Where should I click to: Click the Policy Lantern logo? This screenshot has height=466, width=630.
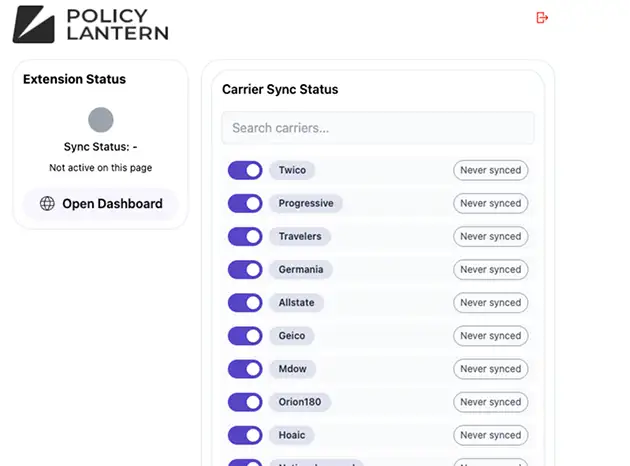(90, 24)
